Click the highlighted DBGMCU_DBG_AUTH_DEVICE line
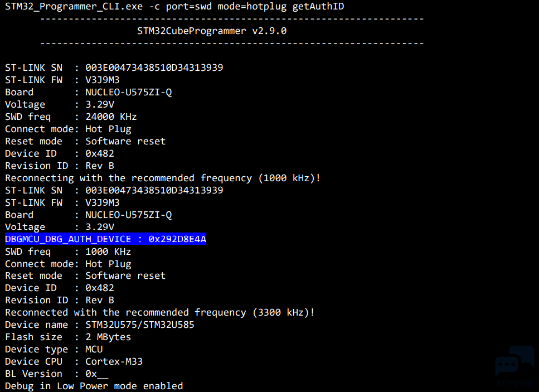 click(x=105, y=239)
